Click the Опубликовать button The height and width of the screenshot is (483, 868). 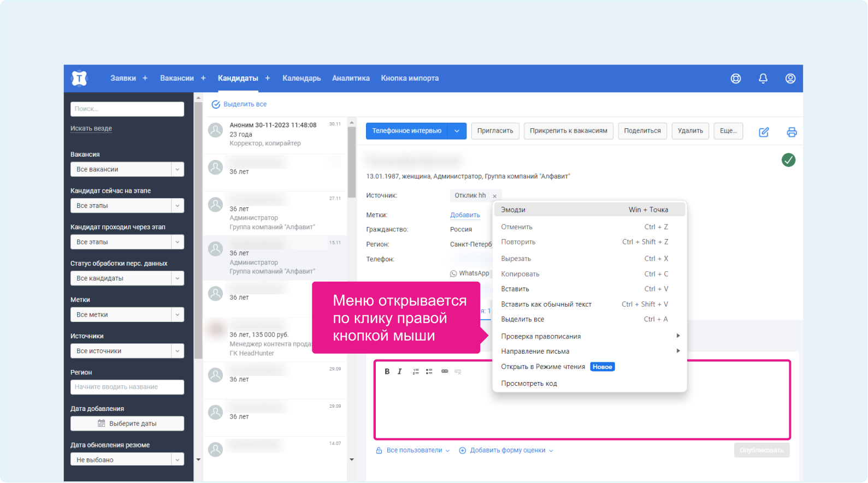pyautogui.click(x=761, y=451)
